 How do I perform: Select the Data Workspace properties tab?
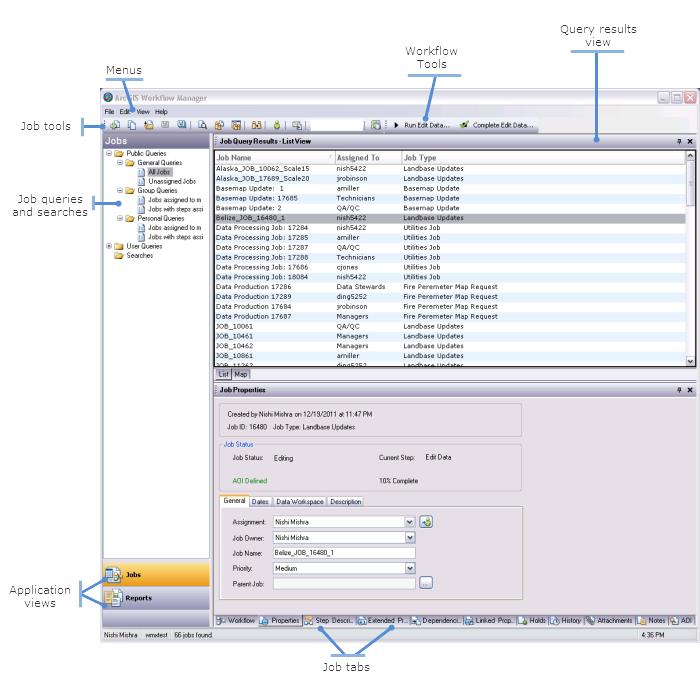coord(300,502)
